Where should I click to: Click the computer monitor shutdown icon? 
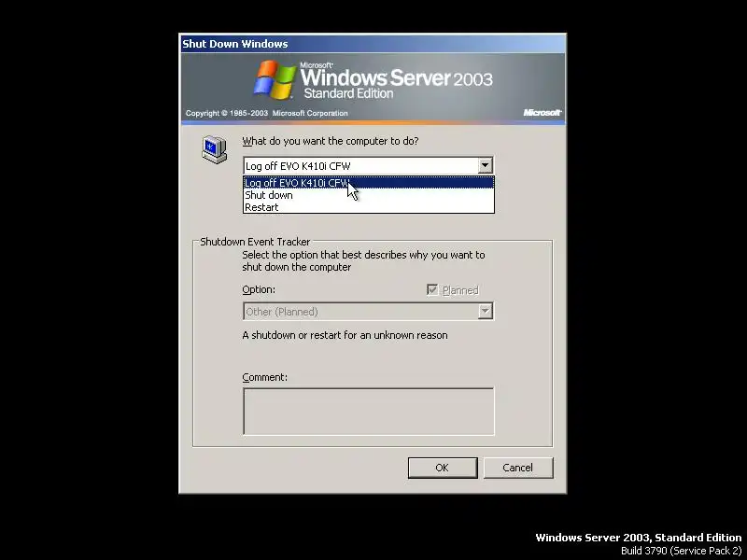click(215, 149)
